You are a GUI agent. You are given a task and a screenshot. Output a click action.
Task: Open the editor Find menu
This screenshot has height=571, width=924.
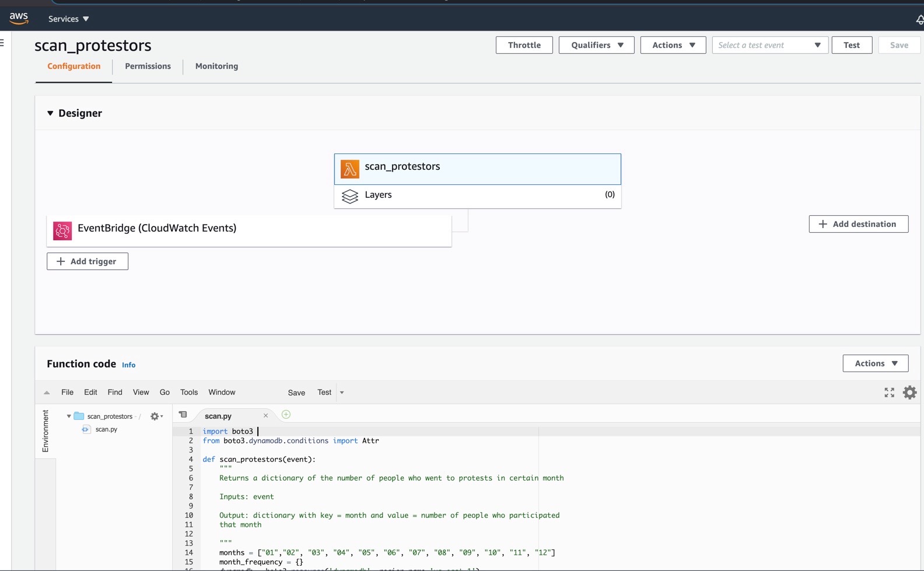pyautogui.click(x=115, y=393)
